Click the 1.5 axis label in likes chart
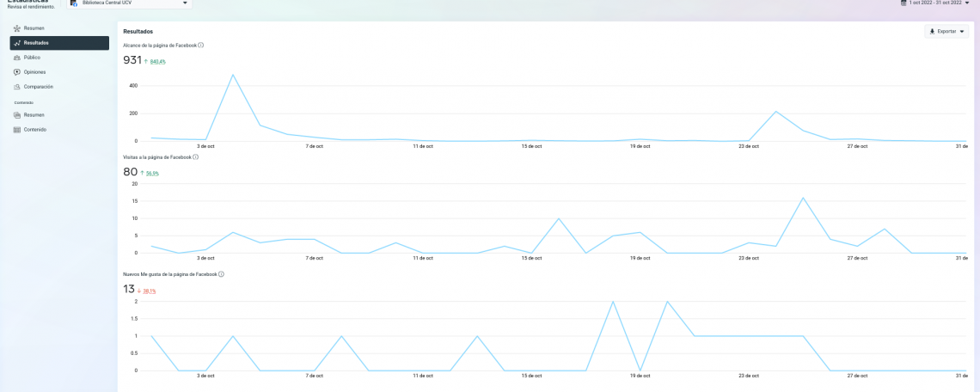 [134, 319]
